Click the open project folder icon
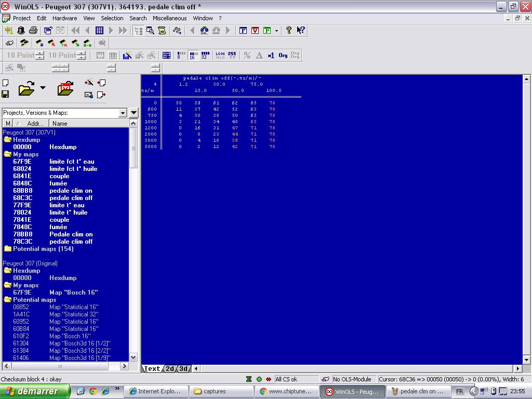Image resolution: width=532 pixels, height=399 pixels. pyautogui.click(x=26, y=89)
